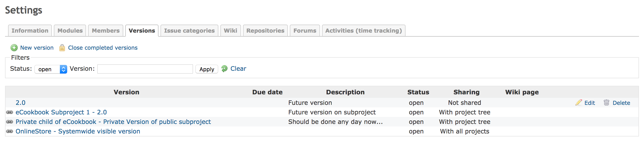Click the New version link
This screenshot has height=143, width=644.
(37, 48)
